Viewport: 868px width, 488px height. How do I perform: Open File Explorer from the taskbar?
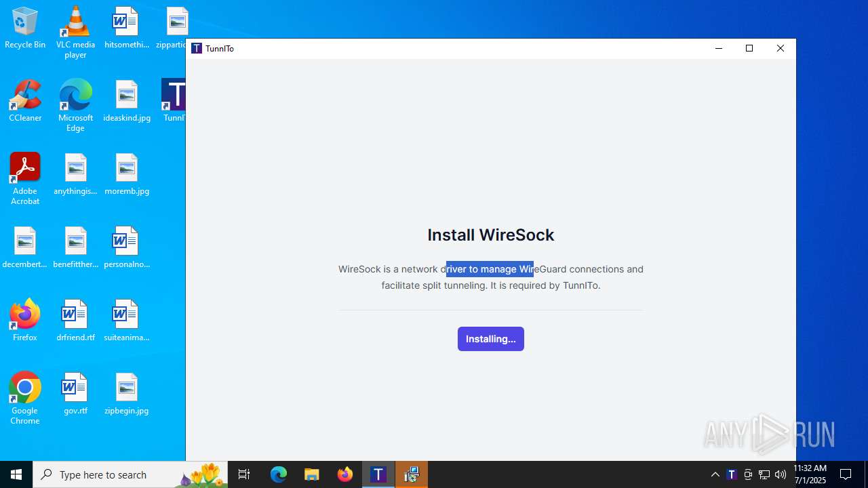tap(312, 474)
